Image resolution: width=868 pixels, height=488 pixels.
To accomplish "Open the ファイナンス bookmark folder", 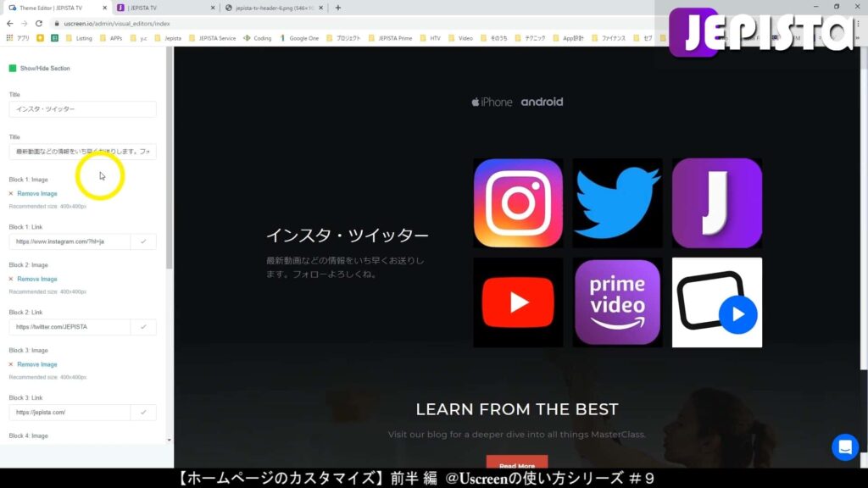I will (x=609, y=38).
